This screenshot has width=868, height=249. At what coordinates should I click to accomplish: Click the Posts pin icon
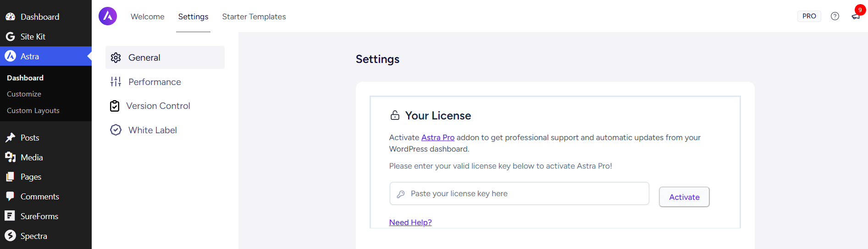pos(10,138)
